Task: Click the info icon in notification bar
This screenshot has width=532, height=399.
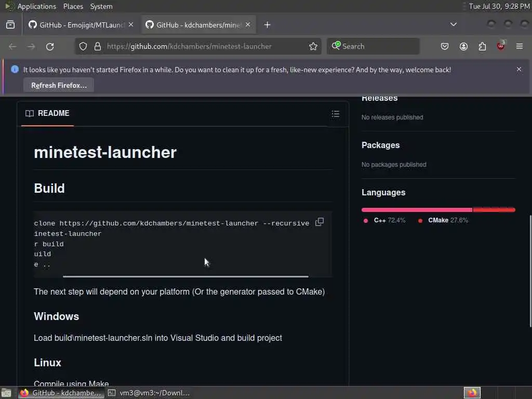Action: click(15, 69)
